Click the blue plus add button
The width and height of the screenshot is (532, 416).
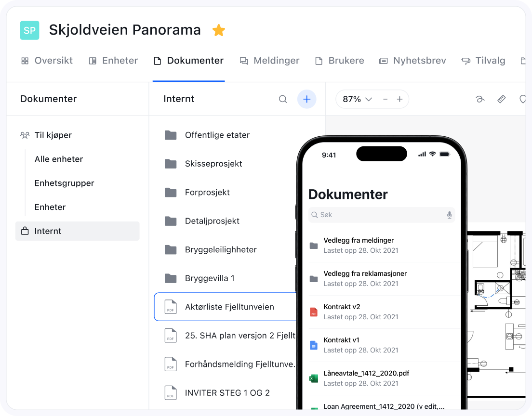coord(306,99)
